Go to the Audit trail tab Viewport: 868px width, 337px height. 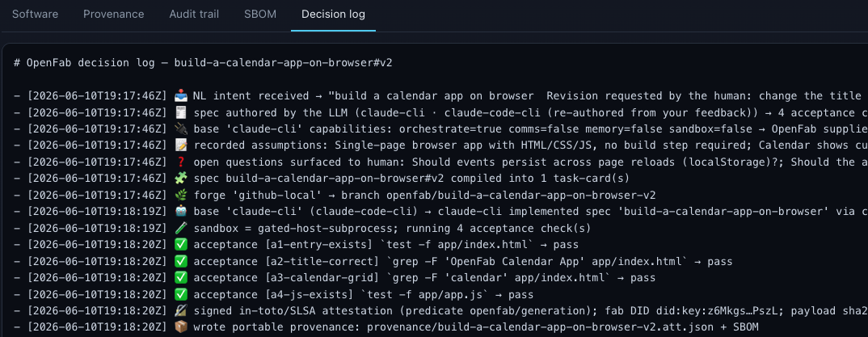[x=194, y=15]
